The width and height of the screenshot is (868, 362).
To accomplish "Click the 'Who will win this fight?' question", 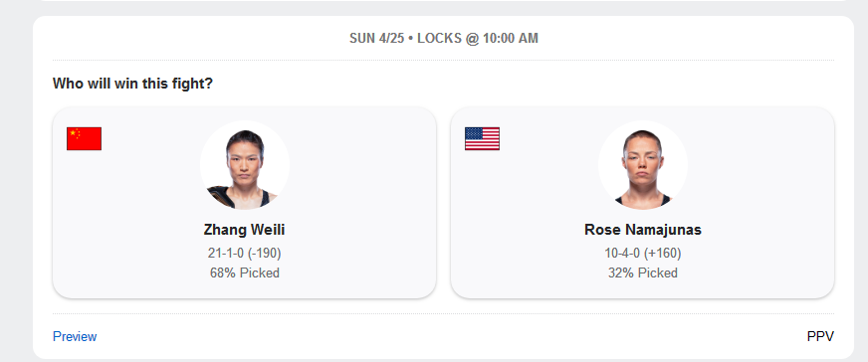I will coord(132,84).
